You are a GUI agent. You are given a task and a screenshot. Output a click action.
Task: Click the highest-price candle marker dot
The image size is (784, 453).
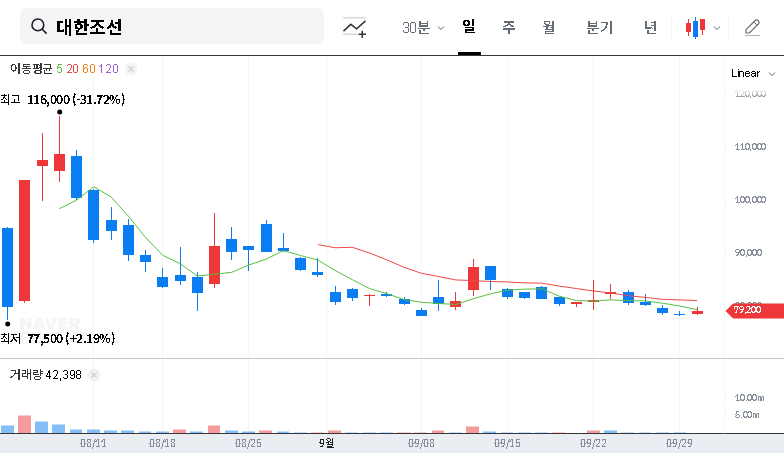60,112
